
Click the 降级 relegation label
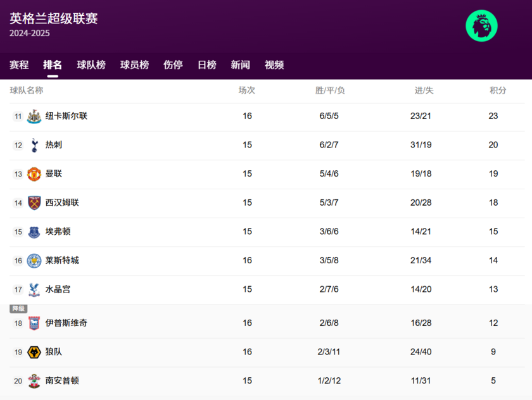[x=18, y=309]
